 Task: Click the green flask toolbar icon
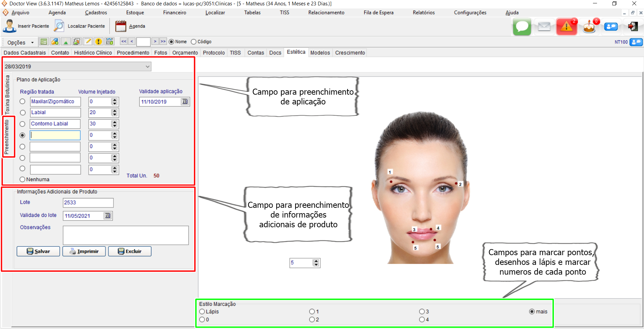tap(66, 42)
